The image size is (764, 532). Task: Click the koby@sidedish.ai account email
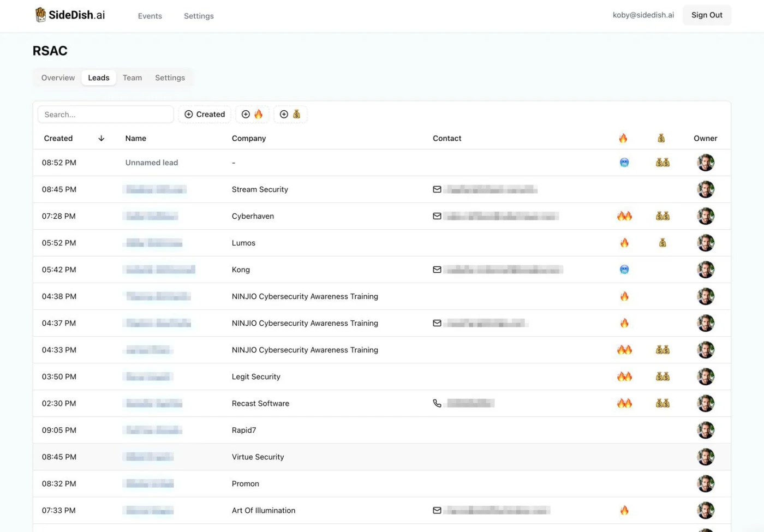(643, 15)
